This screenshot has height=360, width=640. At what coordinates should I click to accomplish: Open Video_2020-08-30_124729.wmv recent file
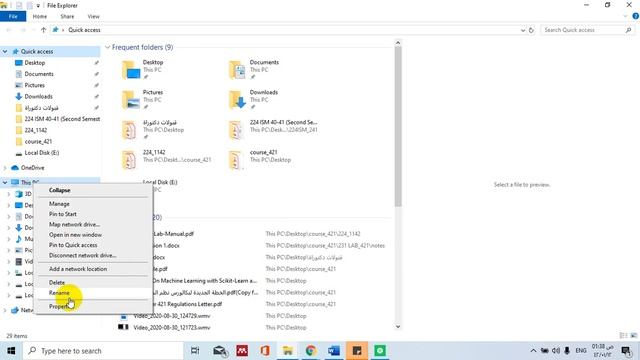[172, 316]
